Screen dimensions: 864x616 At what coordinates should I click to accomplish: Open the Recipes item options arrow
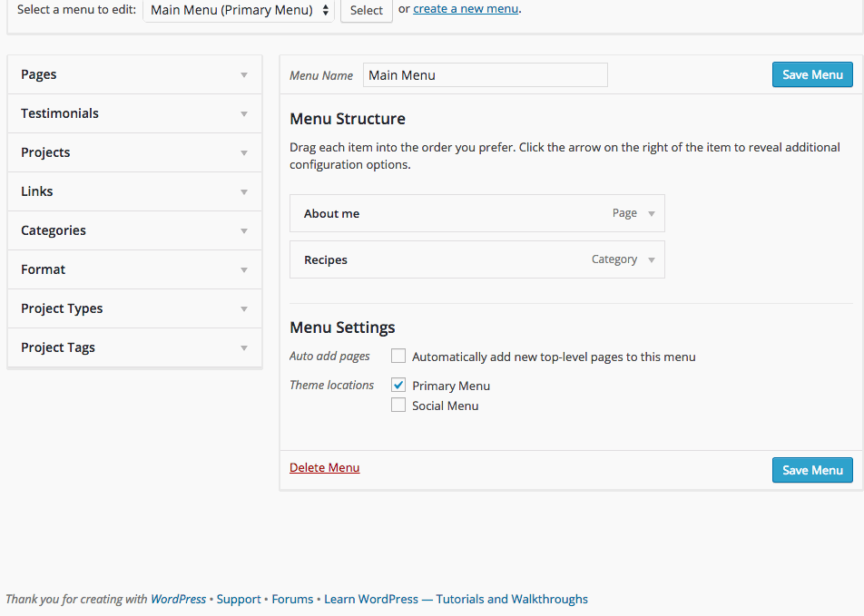pyautogui.click(x=652, y=260)
